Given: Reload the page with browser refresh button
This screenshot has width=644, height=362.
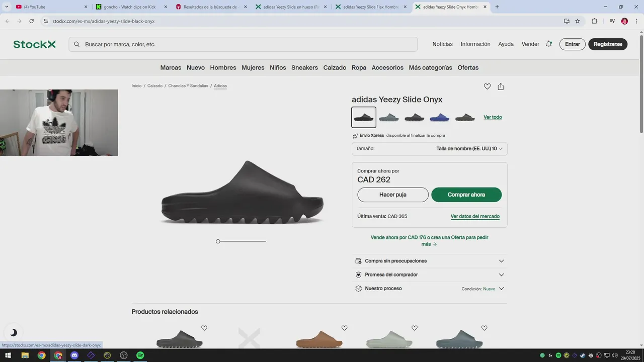Looking at the screenshot, I should (x=32, y=21).
